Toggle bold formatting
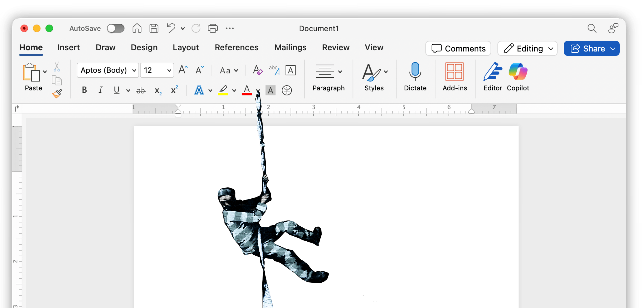Screen dimensions: 644x308 coord(84,90)
